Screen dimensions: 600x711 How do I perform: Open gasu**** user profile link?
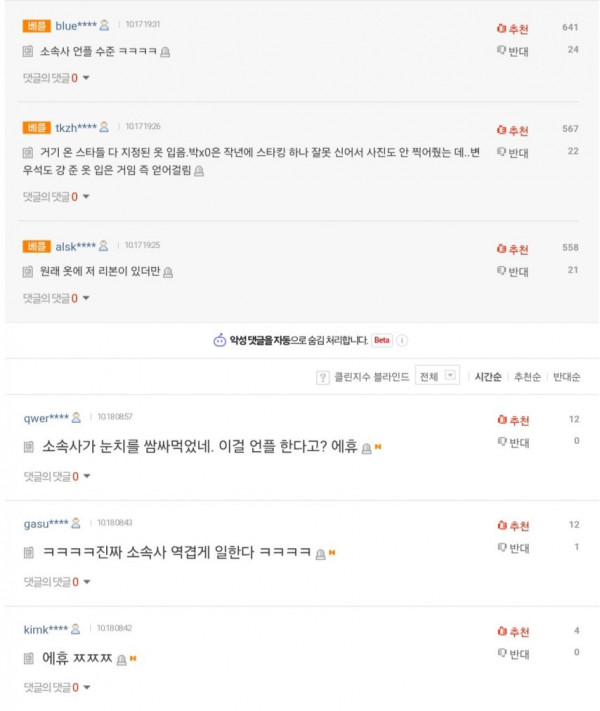pos(46,523)
